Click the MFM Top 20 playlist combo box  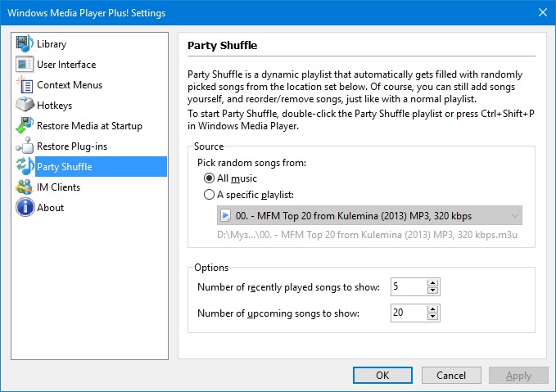coord(369,215)
